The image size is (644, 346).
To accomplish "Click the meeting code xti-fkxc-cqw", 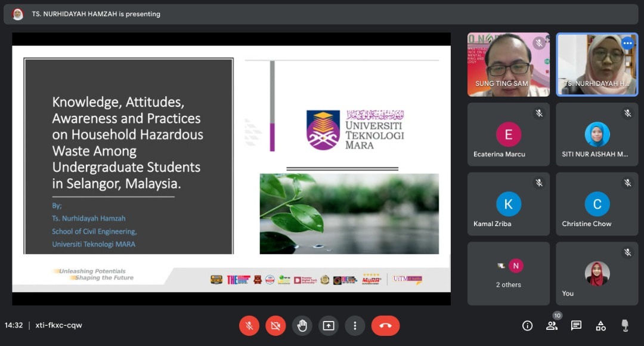I will coord(58,326).
